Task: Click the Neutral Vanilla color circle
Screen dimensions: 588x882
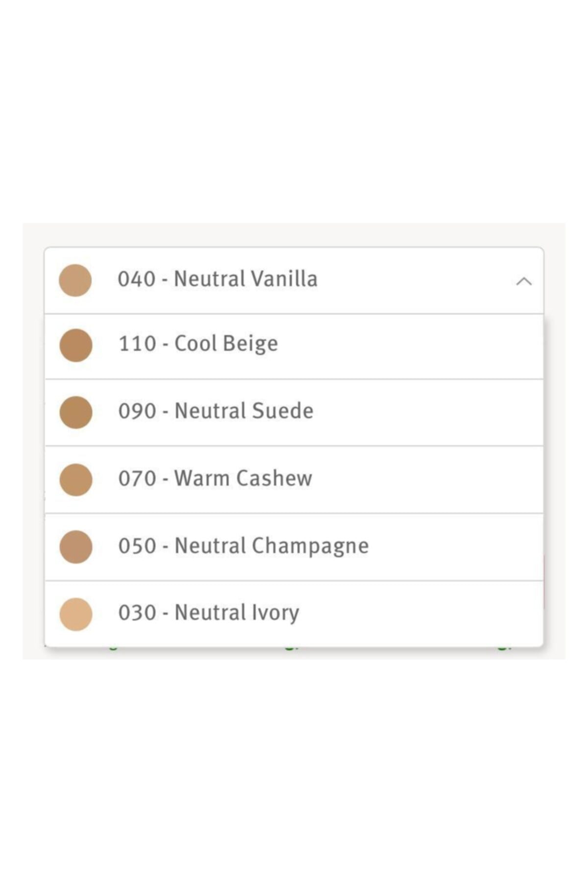Action: [x=75, y=280]
